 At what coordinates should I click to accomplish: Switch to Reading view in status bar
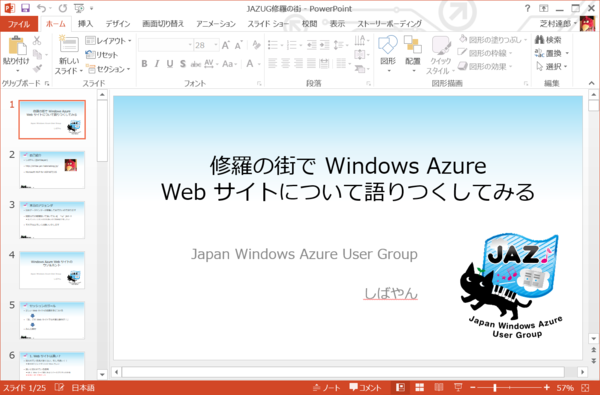coord(439,388)
